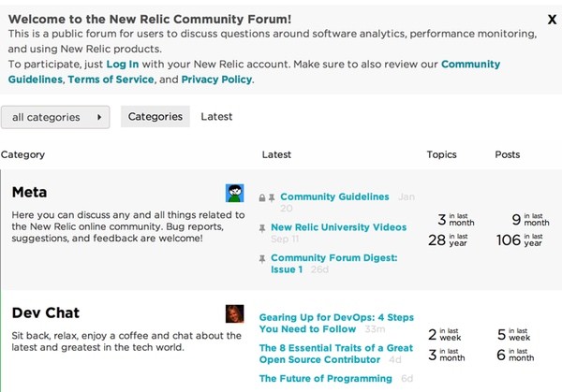The image size is (562, 392).
Task: Click the Latest column header
Action: (276, 154)
